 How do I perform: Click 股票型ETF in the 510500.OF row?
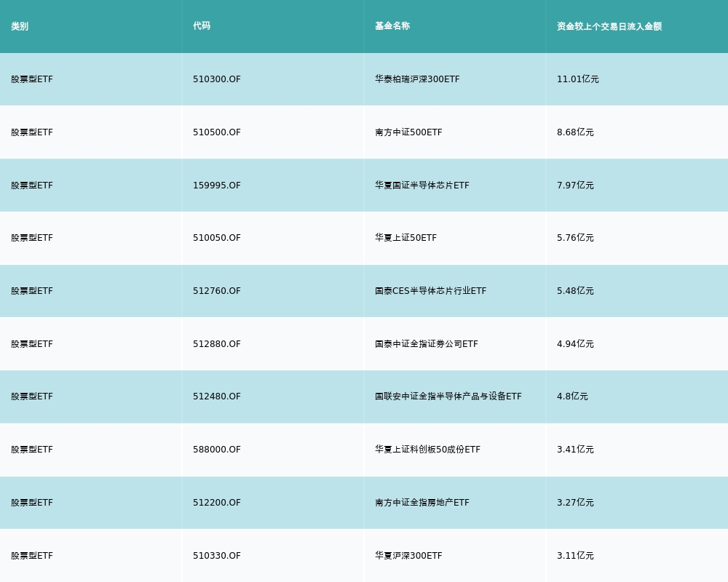(32, 132)
